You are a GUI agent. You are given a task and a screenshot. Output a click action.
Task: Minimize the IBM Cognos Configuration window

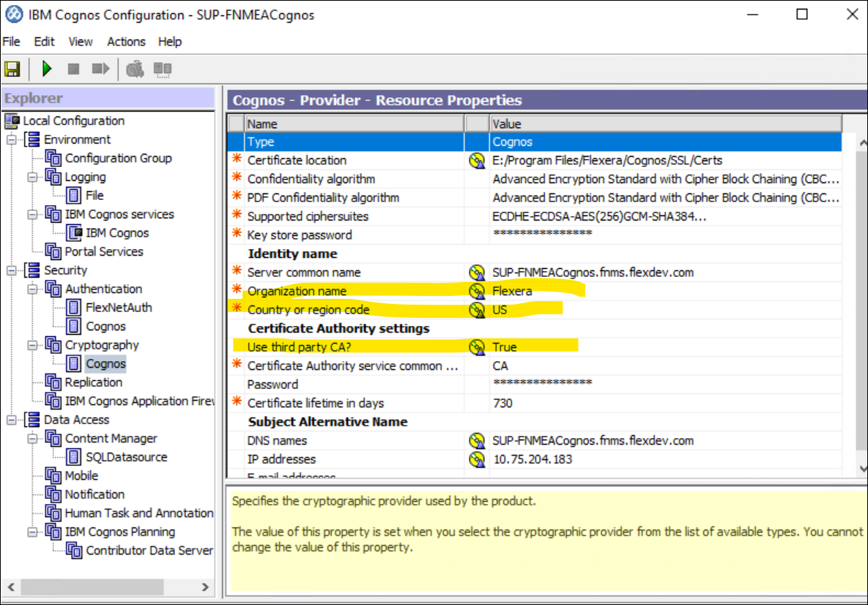(752, 15)
